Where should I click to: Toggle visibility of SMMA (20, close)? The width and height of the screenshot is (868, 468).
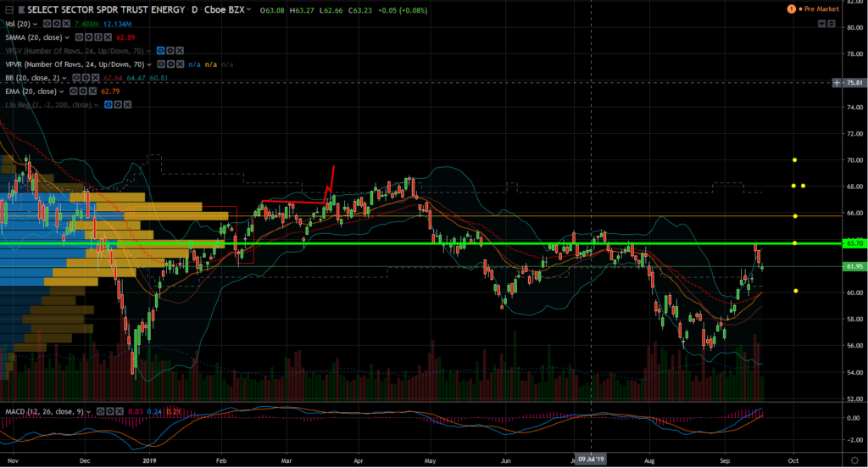coord(79,37)
